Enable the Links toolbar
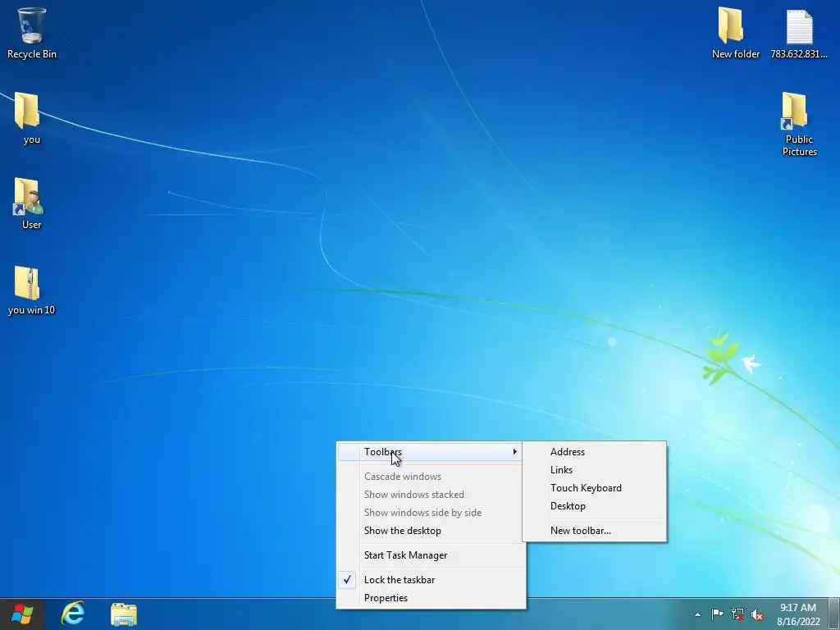Image resolution: width=840 pixels, height=630 pixels. tap(595, 470)
